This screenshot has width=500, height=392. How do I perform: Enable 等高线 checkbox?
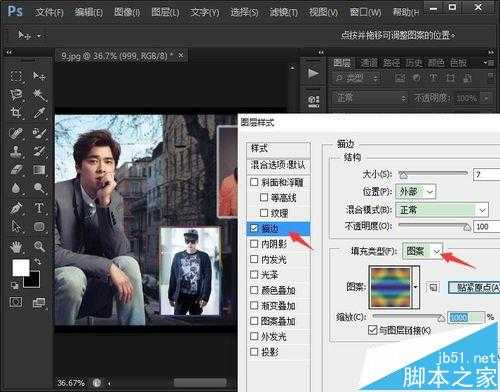pyautogui.click(x=264, y=197)
